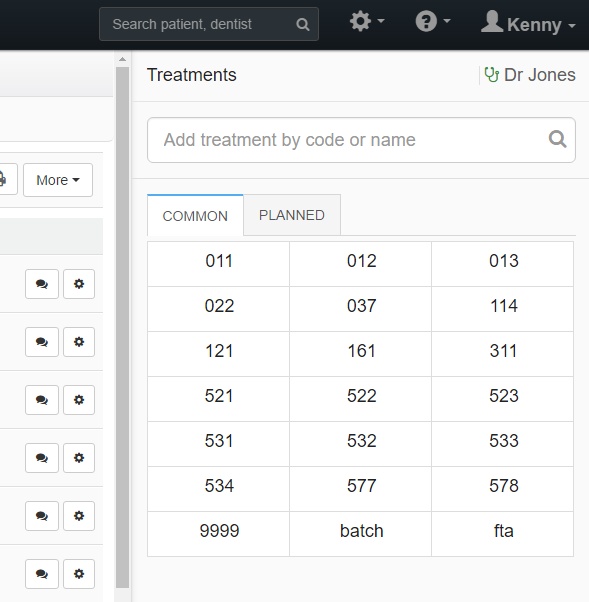
Task: Open the More dropdown button
Action: 58,180
